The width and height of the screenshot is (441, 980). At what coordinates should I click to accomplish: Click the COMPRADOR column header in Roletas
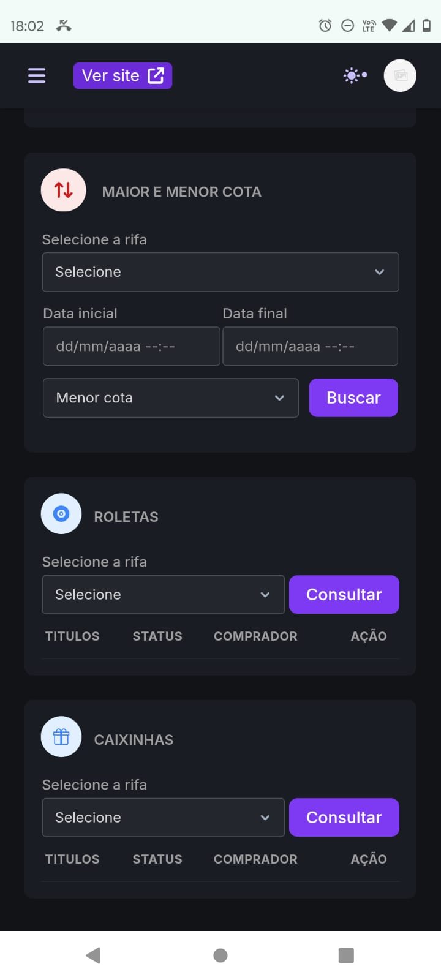click(255, 636)
